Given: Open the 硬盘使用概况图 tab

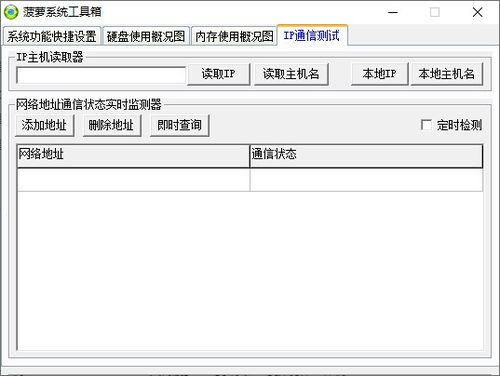Looking at the screenshot, I should click(x=146, y=36).
